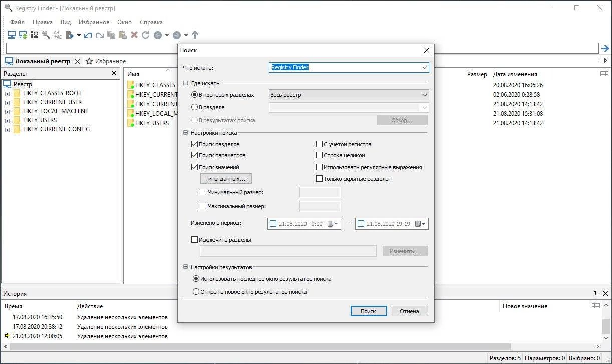The image size is (612, 364).
Task: Uncheck 'Поиск значений'
Action: pos(195,167)
